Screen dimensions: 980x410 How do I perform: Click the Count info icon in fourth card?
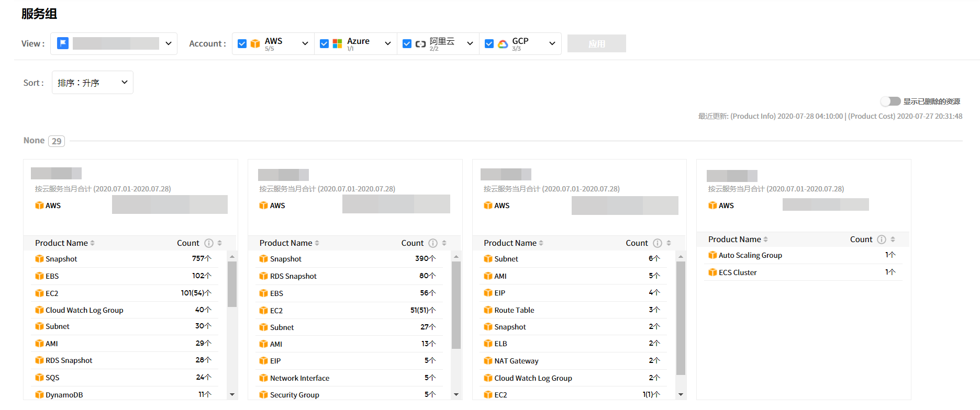point(882,240)
